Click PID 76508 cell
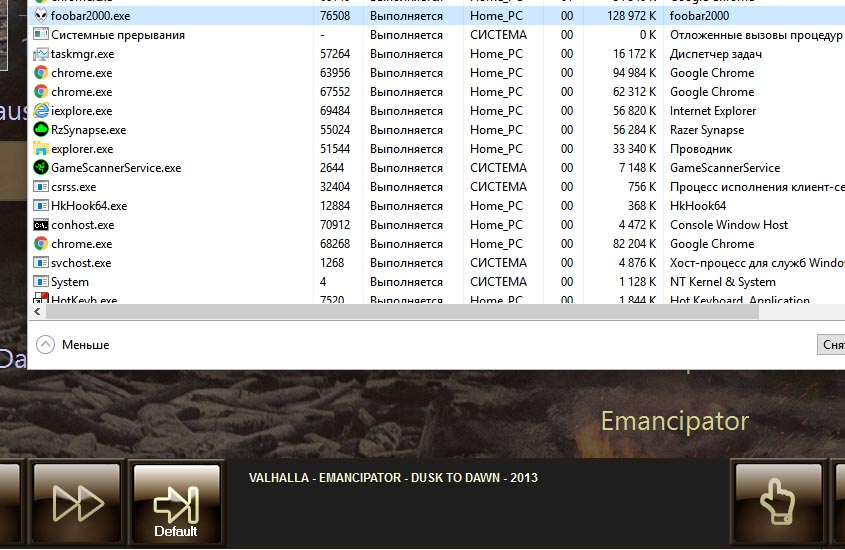 tap(335, 16)
